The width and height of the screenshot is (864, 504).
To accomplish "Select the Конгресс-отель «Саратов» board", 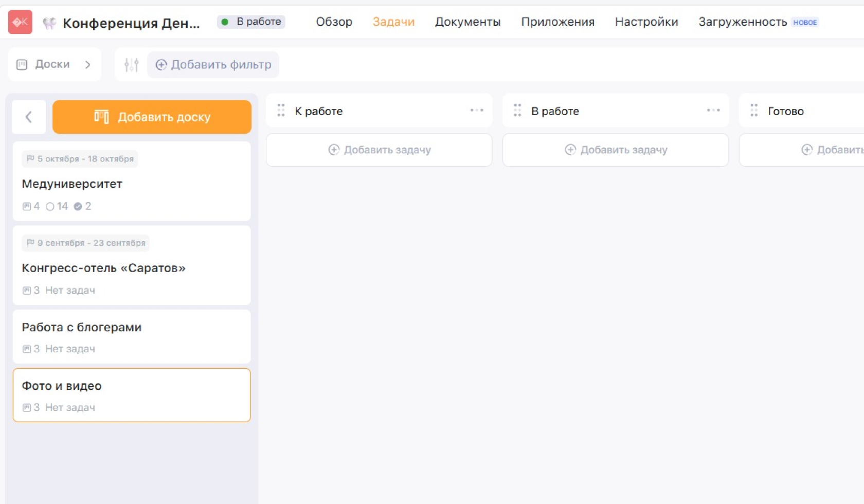I will [132, 265].
